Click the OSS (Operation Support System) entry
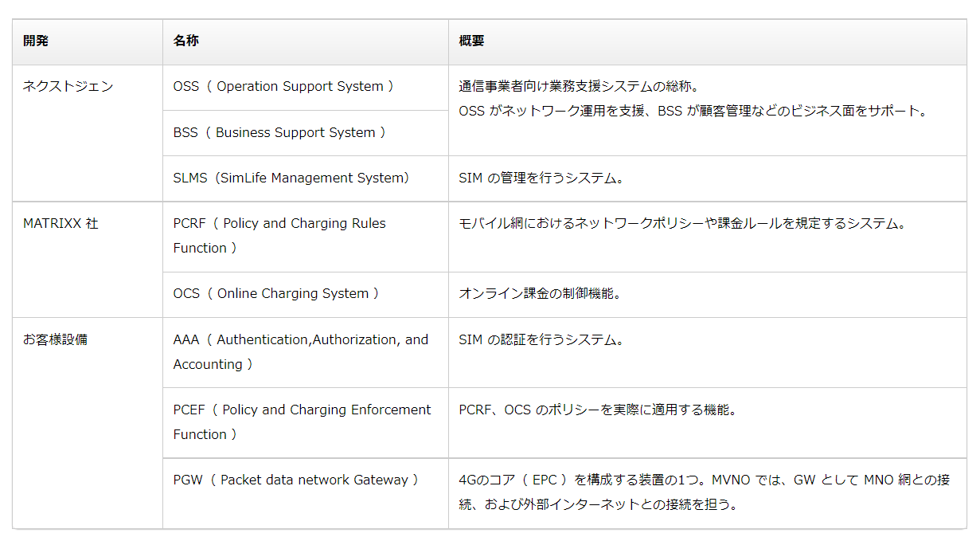980x541 pixels. 283,86
